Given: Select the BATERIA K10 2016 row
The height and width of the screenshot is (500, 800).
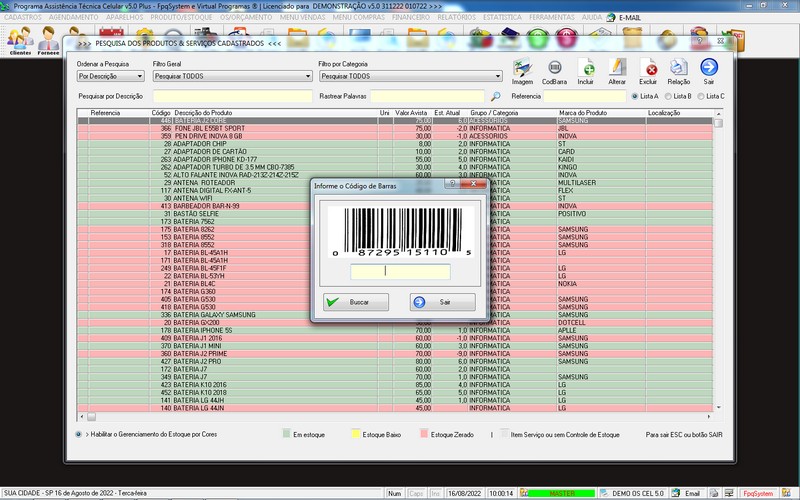Looking at the screenshot, I should (395, 385).
